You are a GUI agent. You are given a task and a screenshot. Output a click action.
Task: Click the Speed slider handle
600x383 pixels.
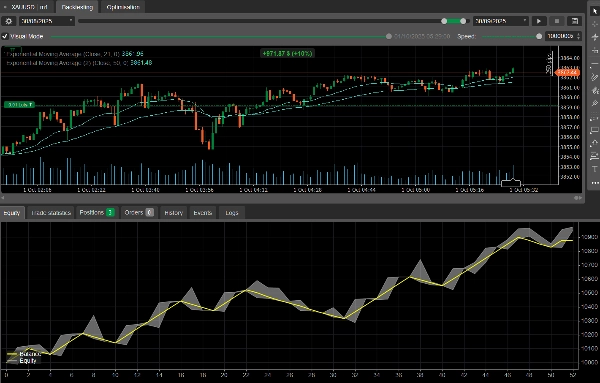click(x=539, y=36)
